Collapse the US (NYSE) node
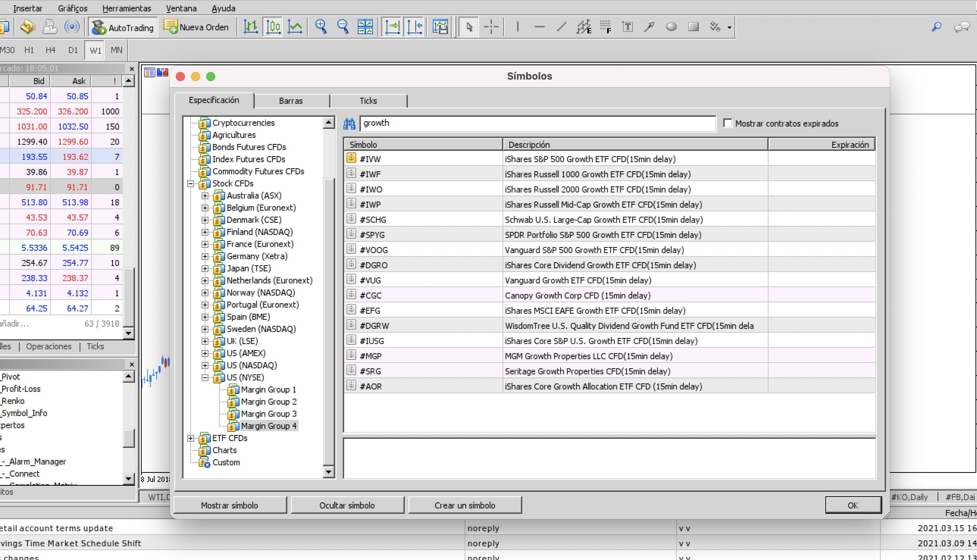 tap(205, 378)
